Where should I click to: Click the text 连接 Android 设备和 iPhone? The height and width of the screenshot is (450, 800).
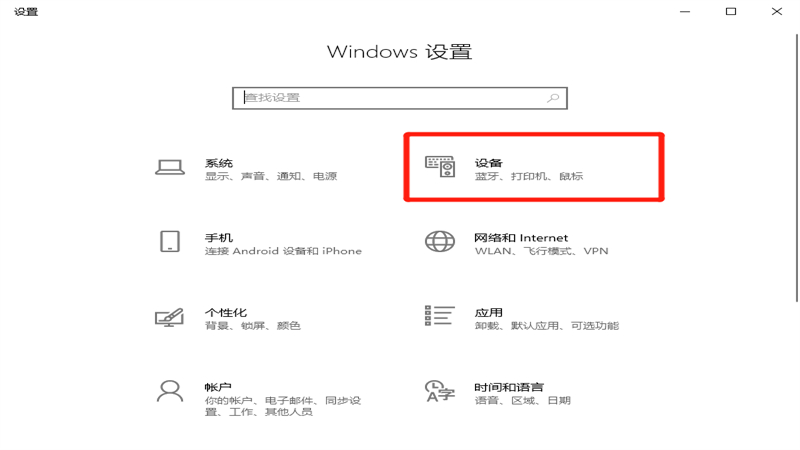283,251
